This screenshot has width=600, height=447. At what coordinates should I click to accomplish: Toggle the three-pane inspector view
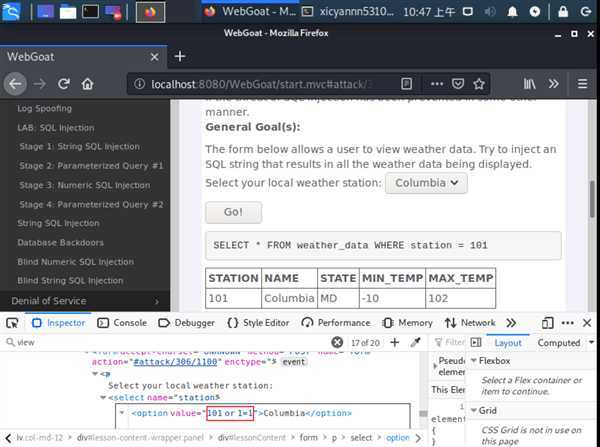(x=476, y=342)
